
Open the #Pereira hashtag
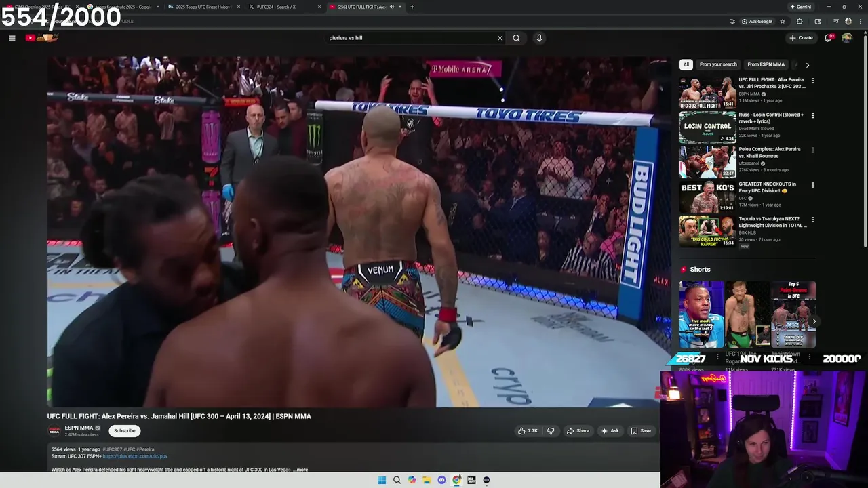point(146,449)
